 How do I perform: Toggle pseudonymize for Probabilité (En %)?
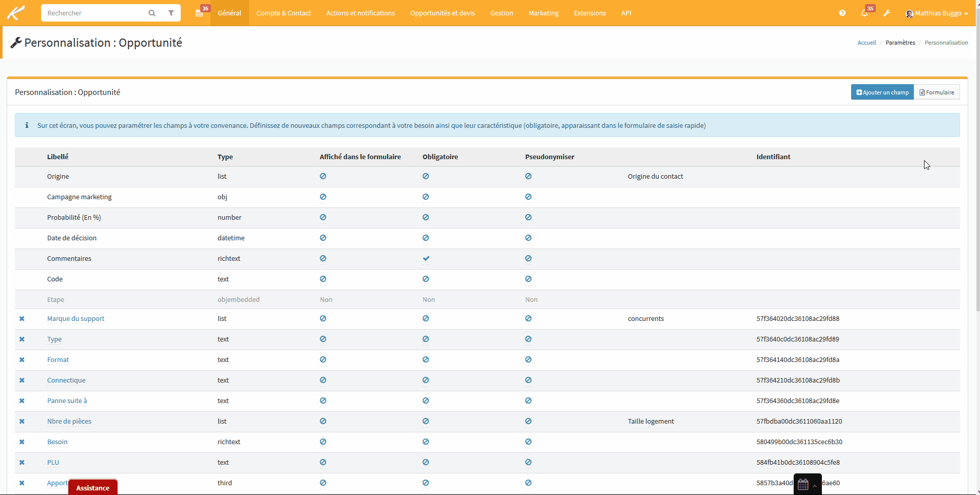(528, 217)
